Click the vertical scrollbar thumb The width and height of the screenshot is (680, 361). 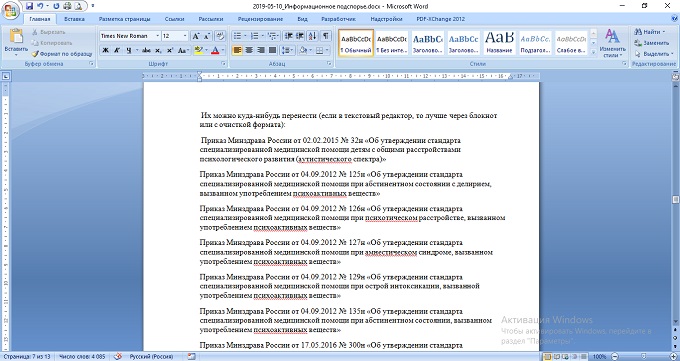coord(675,200)
